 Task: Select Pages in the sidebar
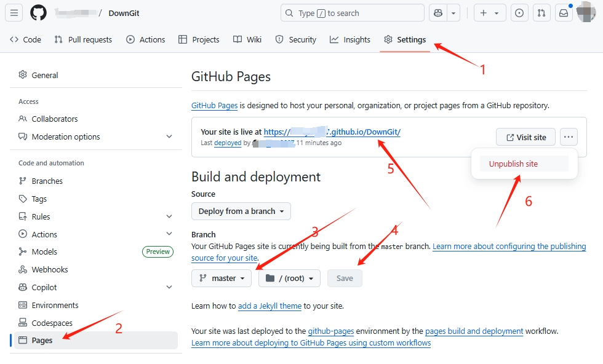(96, 340)
